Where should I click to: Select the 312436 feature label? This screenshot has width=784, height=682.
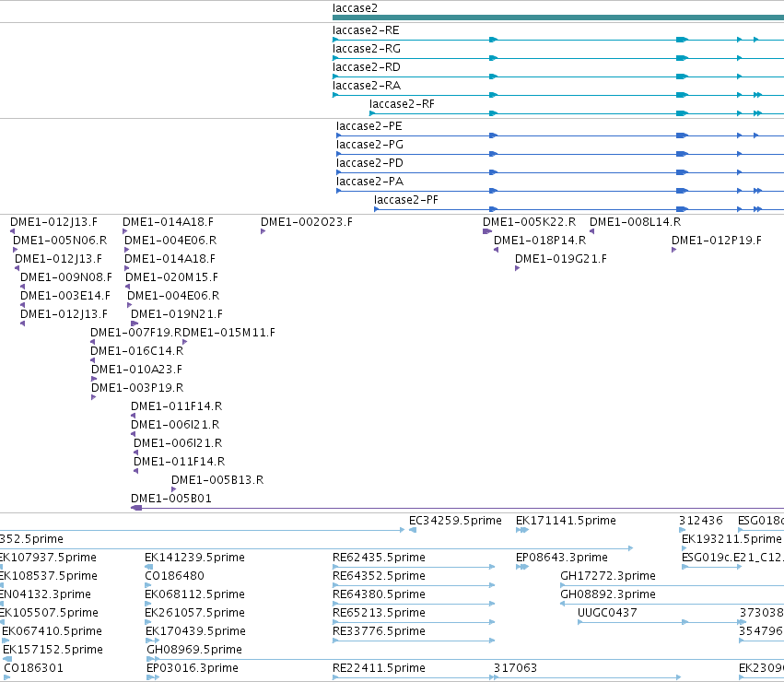click(x=701, y=522)
